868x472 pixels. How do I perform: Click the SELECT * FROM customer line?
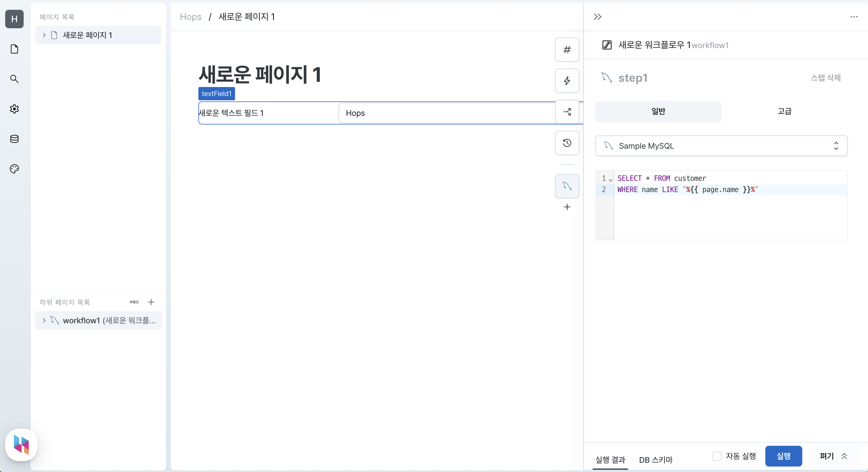(x=662, y=178)
